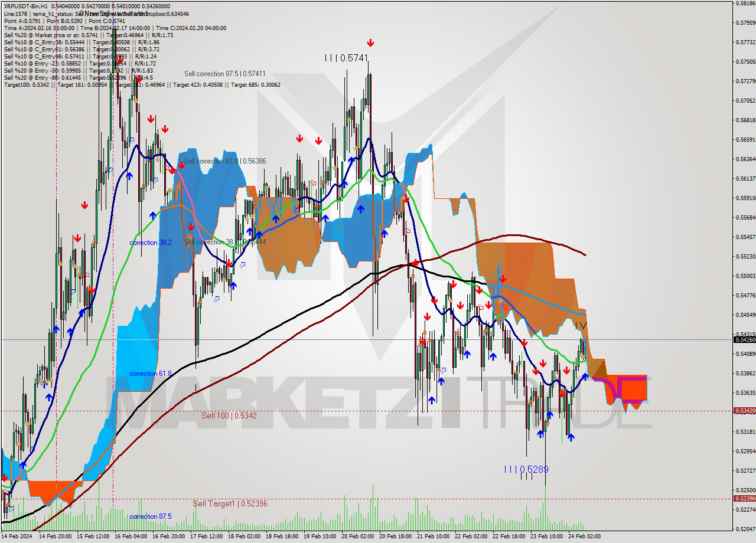
Task: Click the I V wave label
Action: [581, 325]
